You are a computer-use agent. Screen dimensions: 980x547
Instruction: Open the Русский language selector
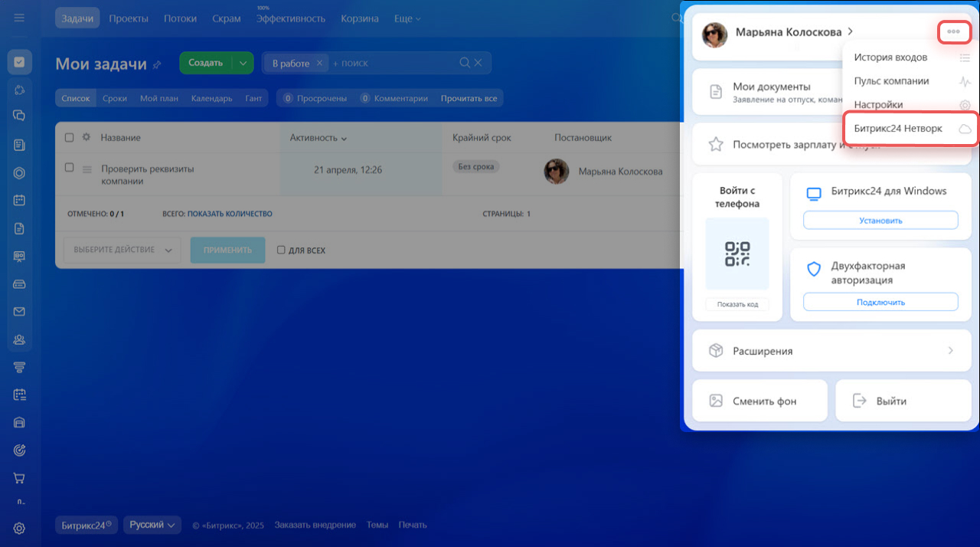(x=152, y=525)
